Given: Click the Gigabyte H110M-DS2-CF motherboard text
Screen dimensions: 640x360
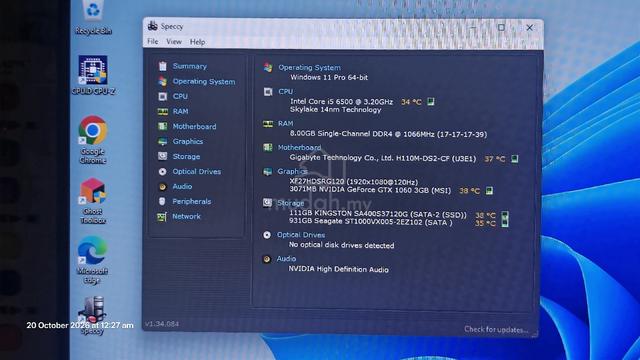Looking at the screenshot, I should pyautogui.click(x=382, y=158).
